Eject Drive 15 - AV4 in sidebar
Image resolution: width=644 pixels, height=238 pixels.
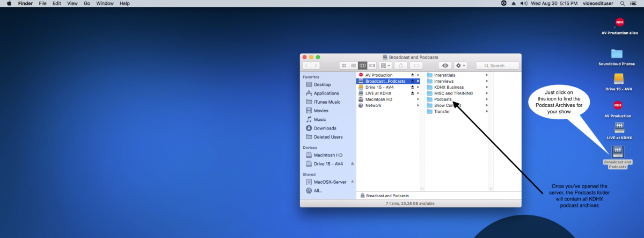pos(352,164)
